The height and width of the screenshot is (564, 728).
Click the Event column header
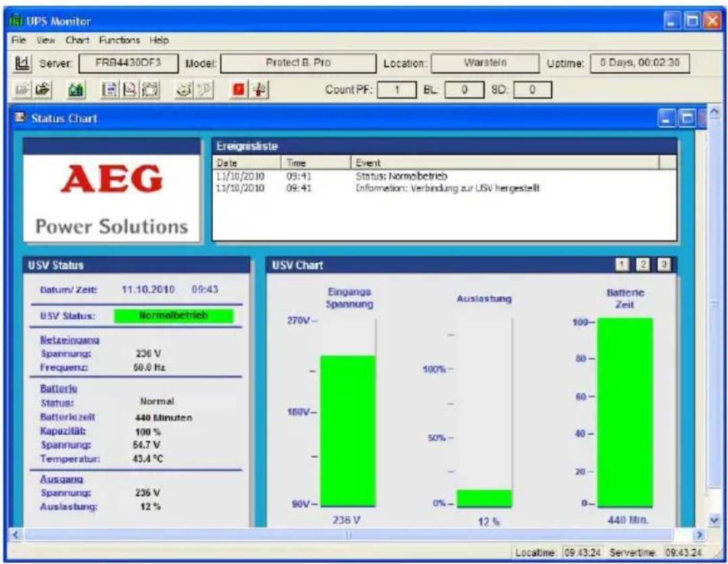coord(505,162)
